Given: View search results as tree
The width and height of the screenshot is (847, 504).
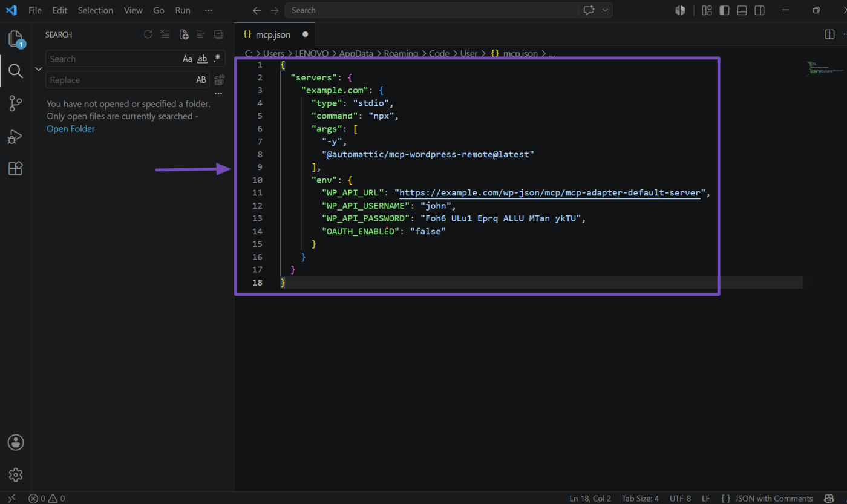Looking at the screenshot, I should pos(201,34).
